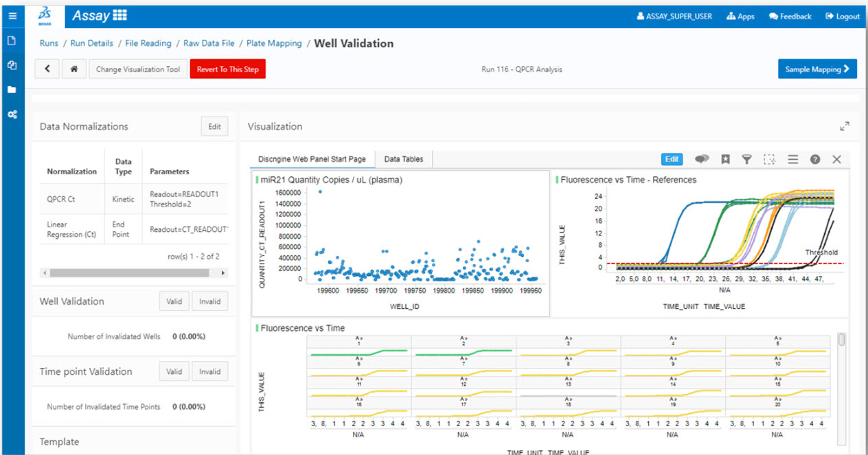
Task: Open the hamburger menu in top-left corner
Action: click(x=12, y=16)
